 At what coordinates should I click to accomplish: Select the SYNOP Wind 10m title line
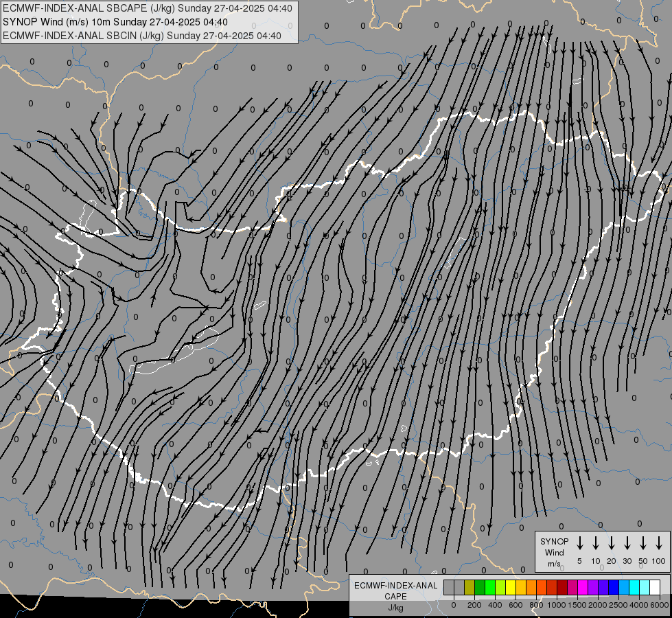pyautogui.click(x=115, y=22)
